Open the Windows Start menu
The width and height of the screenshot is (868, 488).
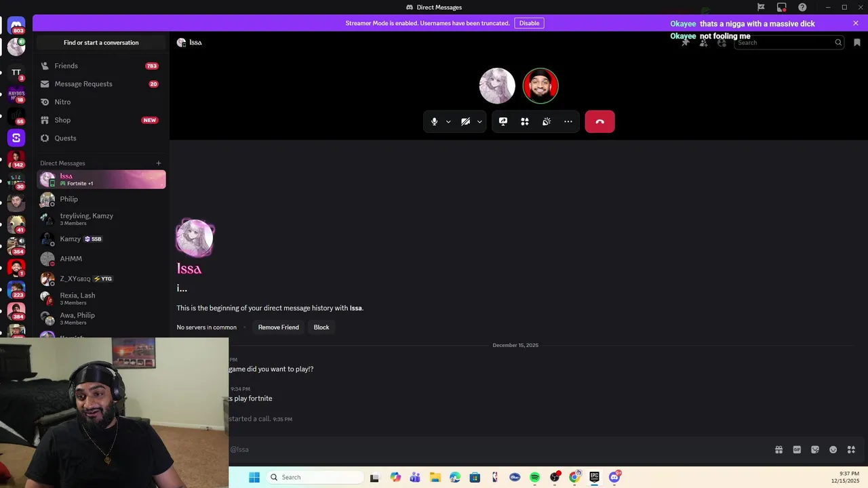pos(254,477)
